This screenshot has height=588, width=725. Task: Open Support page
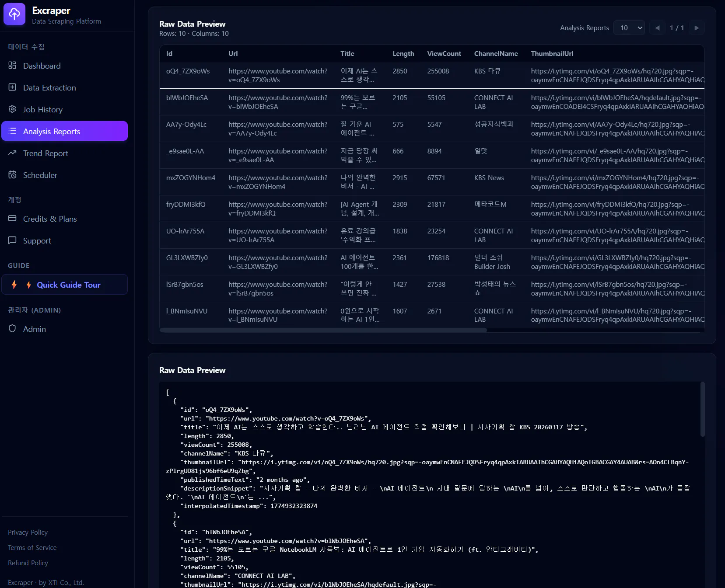[65, 240]
